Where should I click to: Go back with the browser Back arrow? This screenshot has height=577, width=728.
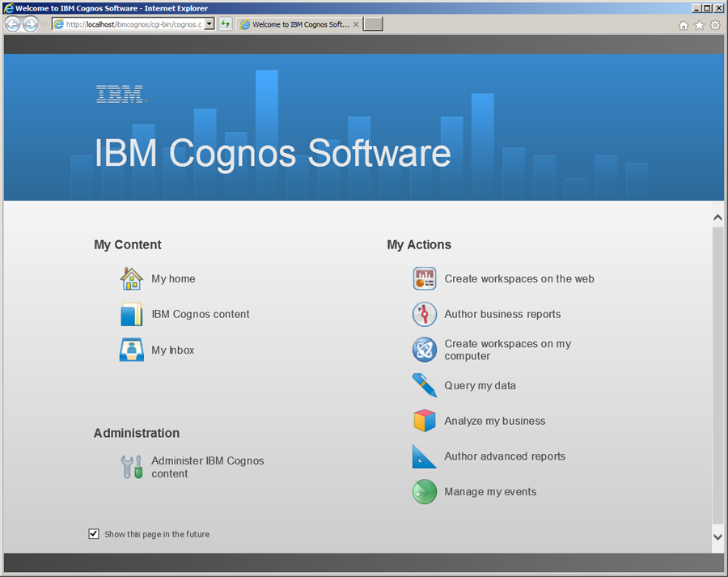point(13,24)
